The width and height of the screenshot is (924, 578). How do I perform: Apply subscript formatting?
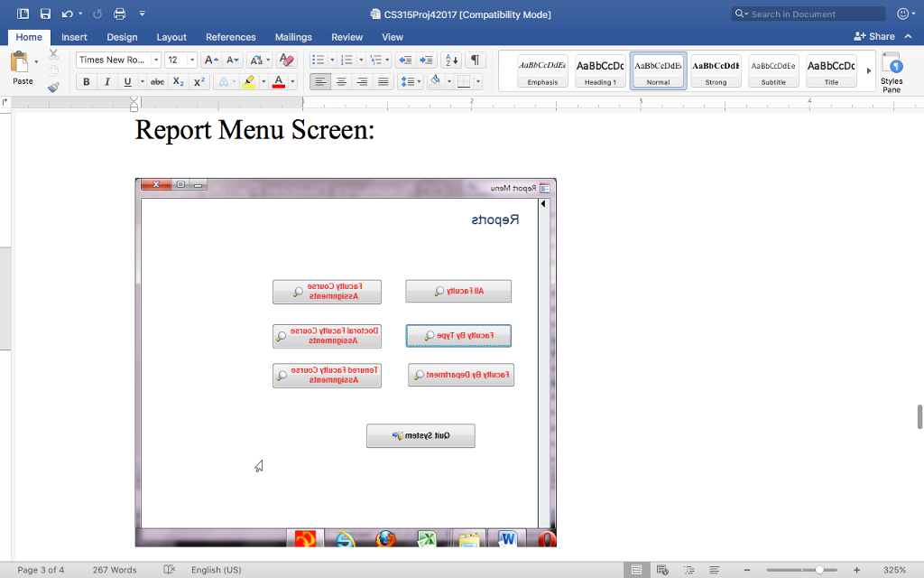point(179,82)
